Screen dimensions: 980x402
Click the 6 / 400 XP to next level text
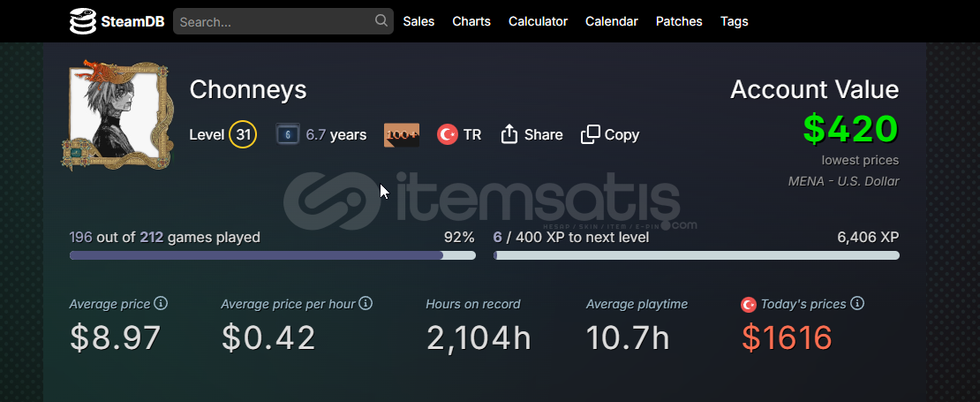tap(571, 238)
